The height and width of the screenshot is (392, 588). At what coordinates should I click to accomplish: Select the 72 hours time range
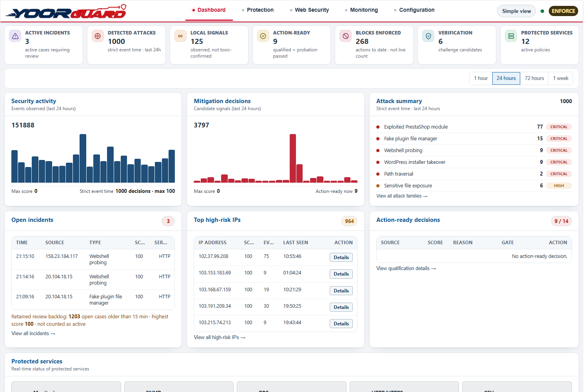(534, 78)
